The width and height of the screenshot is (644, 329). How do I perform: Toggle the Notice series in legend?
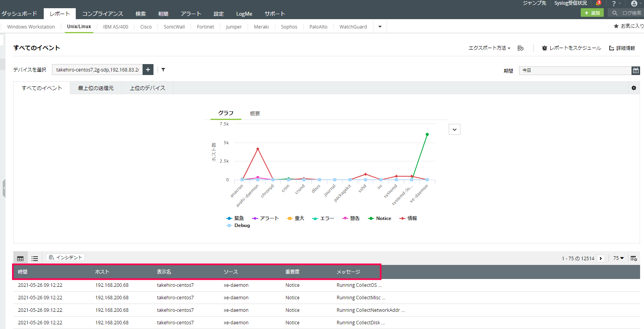point(379,218)
